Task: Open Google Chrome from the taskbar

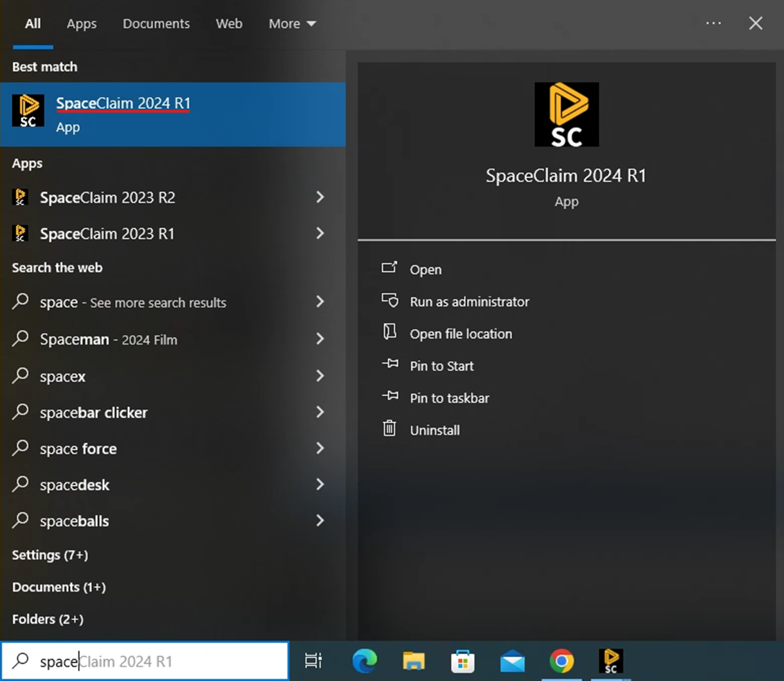Action: (561, 660)
